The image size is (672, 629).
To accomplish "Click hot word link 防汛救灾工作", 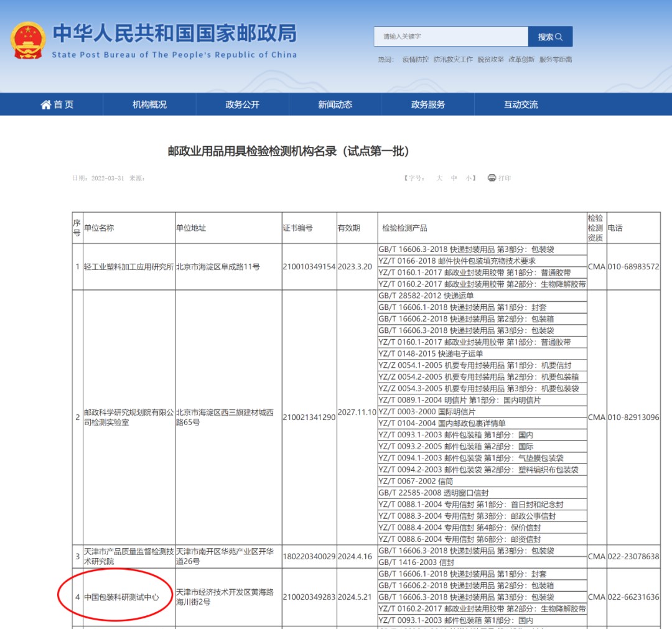I will (453, 60).
